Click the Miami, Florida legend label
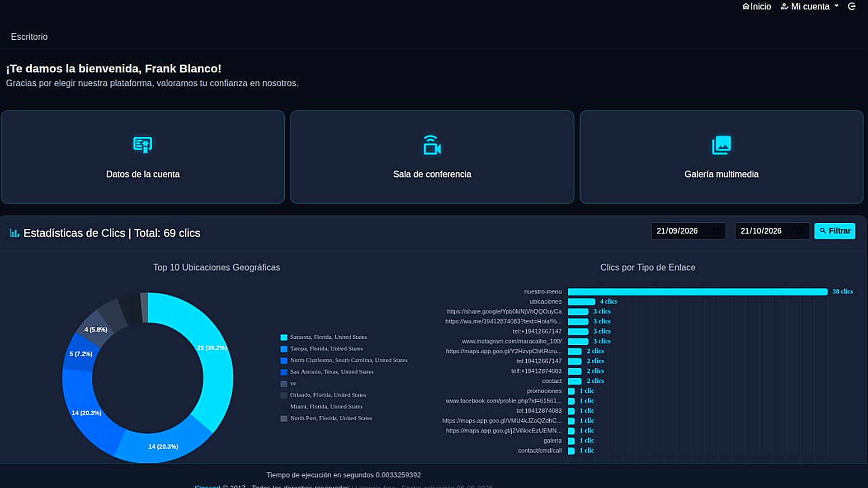The image size is (868, 488). pos(326,407)
